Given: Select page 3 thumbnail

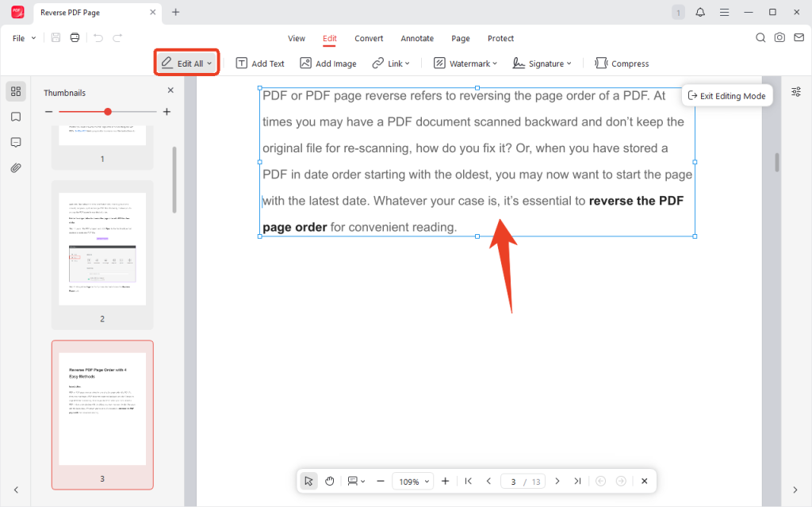Looking at the screenshot, I should [102, 415].
